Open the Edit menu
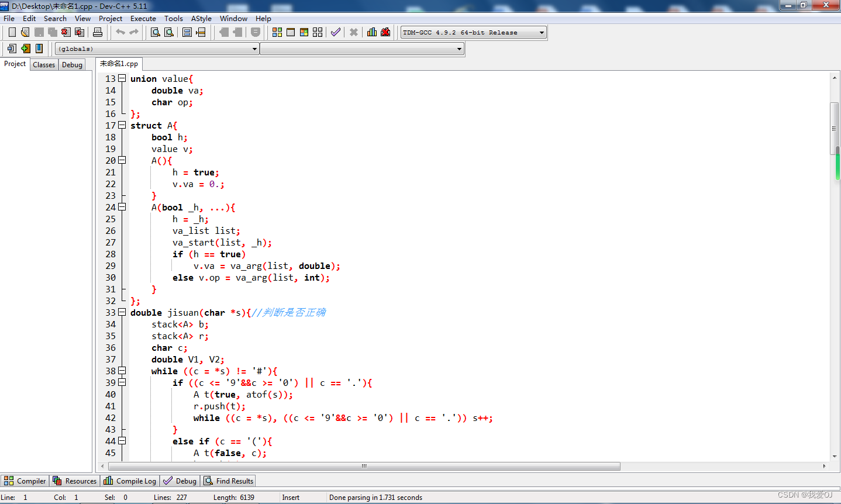The image size is (841, 504). click(x=29, y=18)
